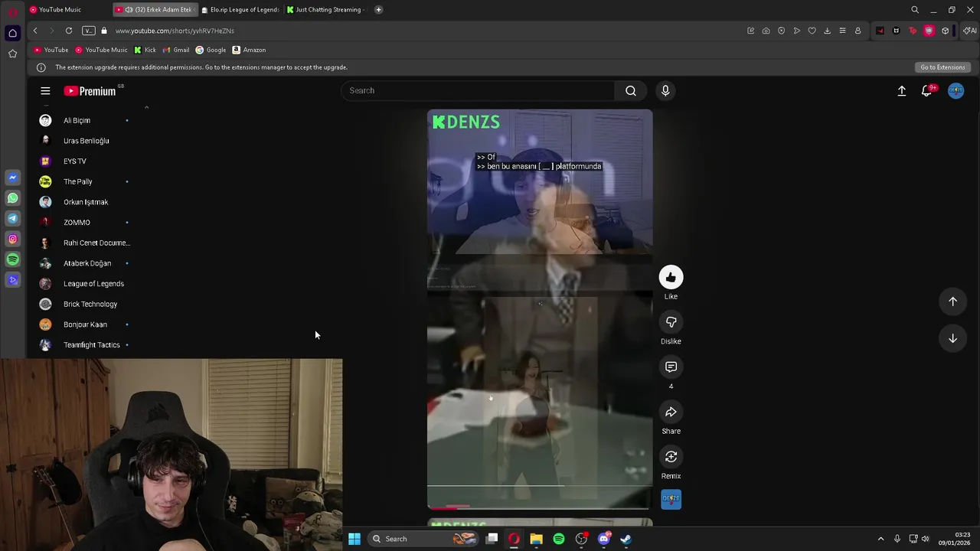Open the Windows Start menu
The image size is (980, 551).
354,539
